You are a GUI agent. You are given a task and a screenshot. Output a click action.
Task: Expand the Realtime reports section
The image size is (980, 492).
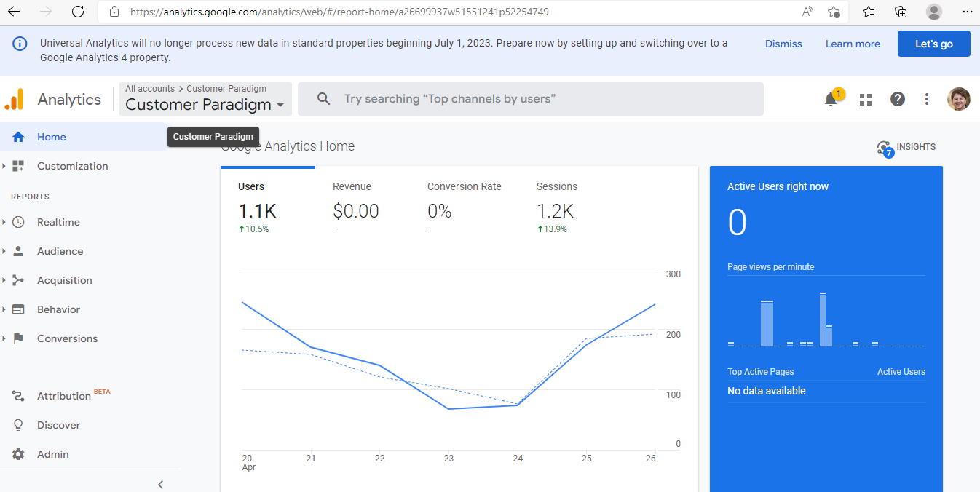pyautogui.click(x=58, y=222)
